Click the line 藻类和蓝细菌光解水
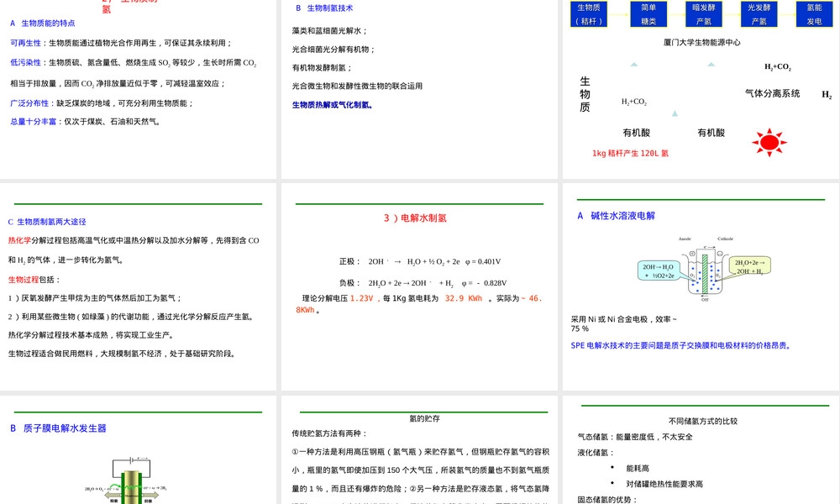The height and width of the screenshot is (504, 840). 329,31
